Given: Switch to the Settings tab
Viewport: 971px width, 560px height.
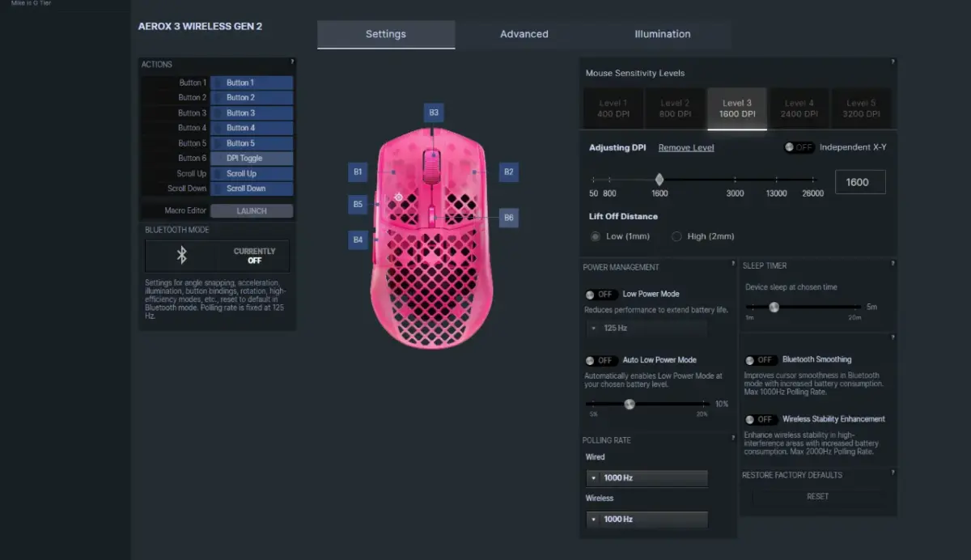Looking at the screenshot, I should point(386,34).
